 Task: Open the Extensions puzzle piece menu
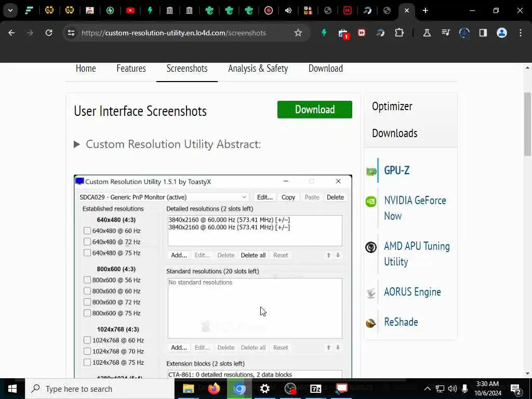[x=400, y=33]
